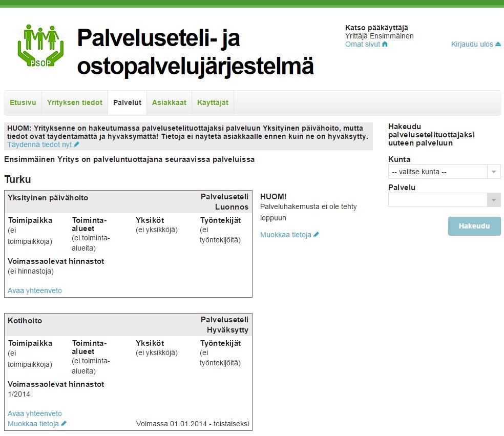Open Avaa yhteenveto for Kotihoito
Image resolution: width=504 pixels, height=436 pixels.
[35, 413]
